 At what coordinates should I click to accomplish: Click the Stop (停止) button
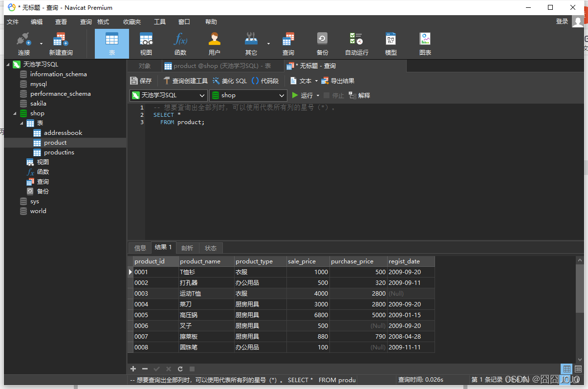[x=334, y=95]
